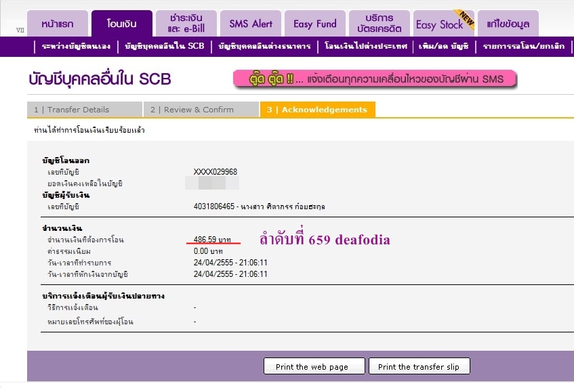Select the โอนเงิน transfer tab

point(122,24)
